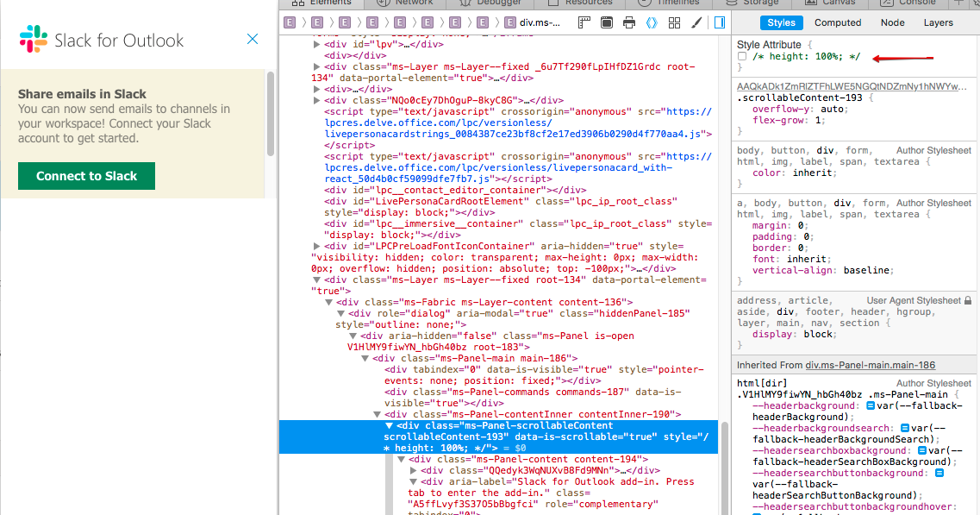The height and width of the screenshot is (515, 980).
Task: Expand the QQedyk3WqNUXvB8Fd9MNn div node
Action: point(413,470)
